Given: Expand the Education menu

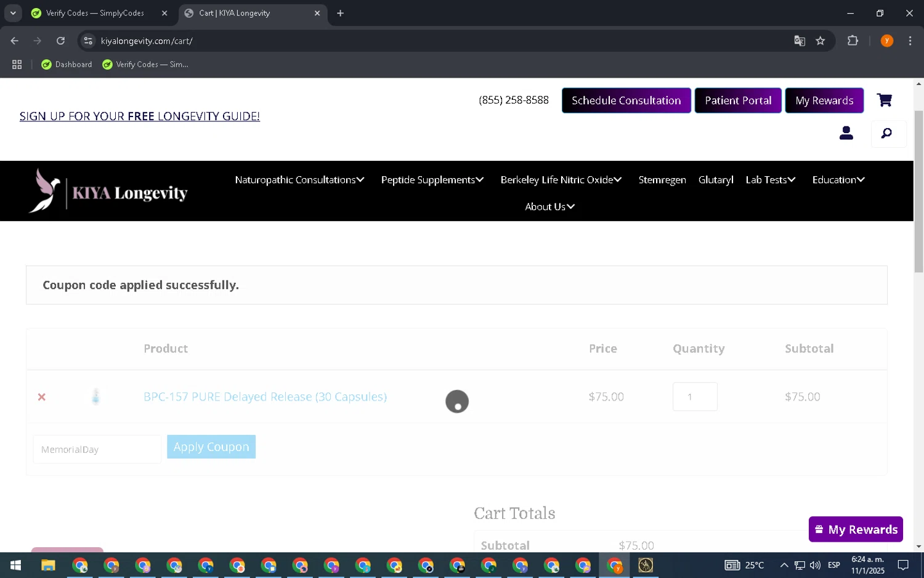Looking at the screenshot, I should pos(838,180).
